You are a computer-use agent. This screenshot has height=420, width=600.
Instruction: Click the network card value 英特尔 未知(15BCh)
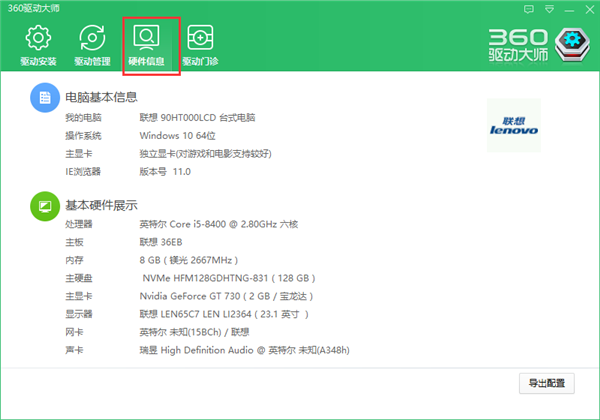(194, 332)
